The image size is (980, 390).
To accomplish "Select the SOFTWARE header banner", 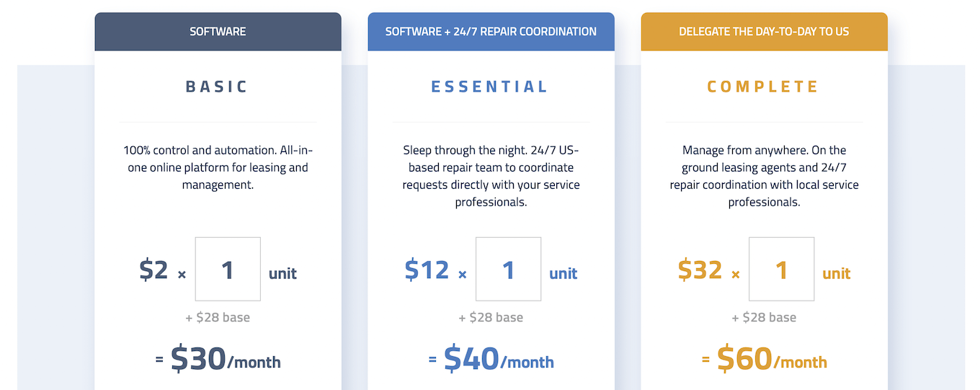I will click(x=218, y=32).
